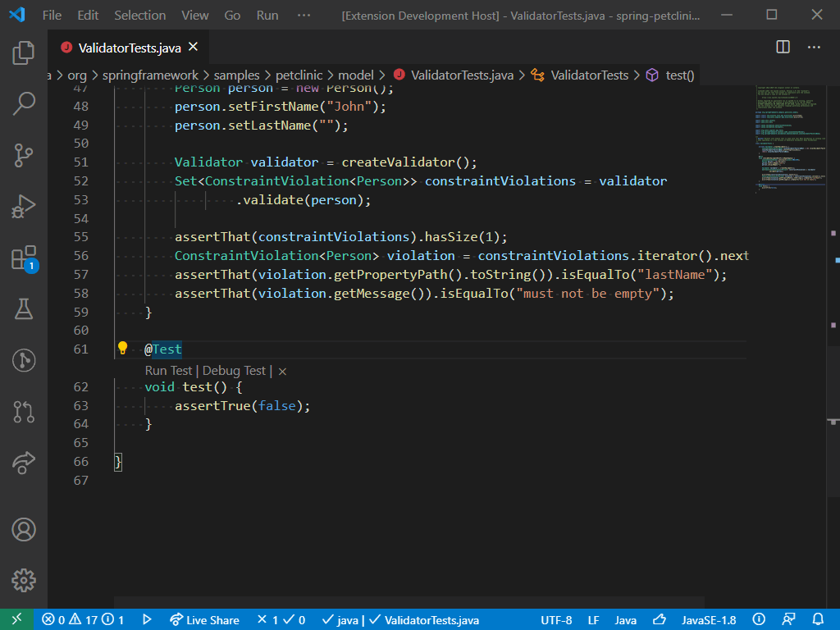Open breadcrumb ValidatorTests.java file item
Image resolution: width=840 pixels, height=630 pixels.
(x=454, y=75)
